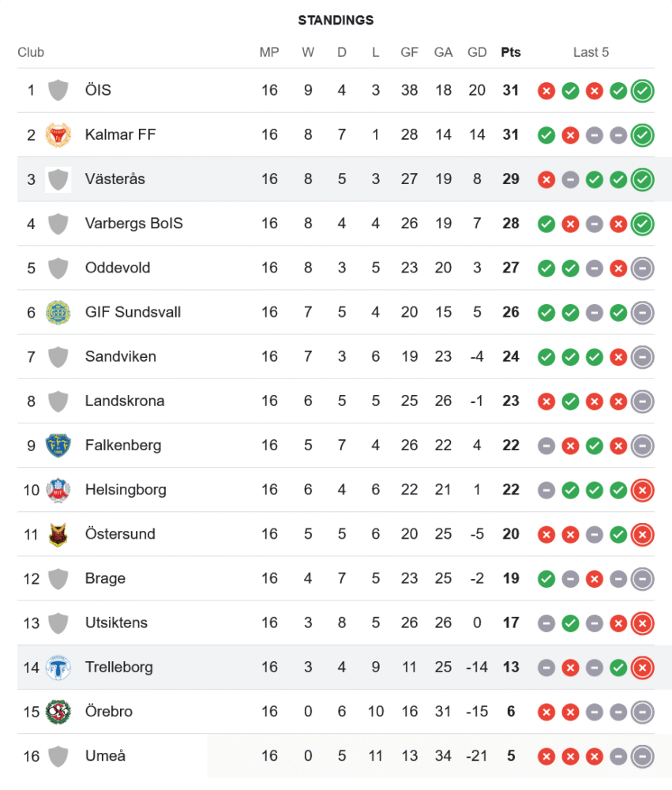
Task: Open the Västerås team link
Action: (x=115, y=179)
